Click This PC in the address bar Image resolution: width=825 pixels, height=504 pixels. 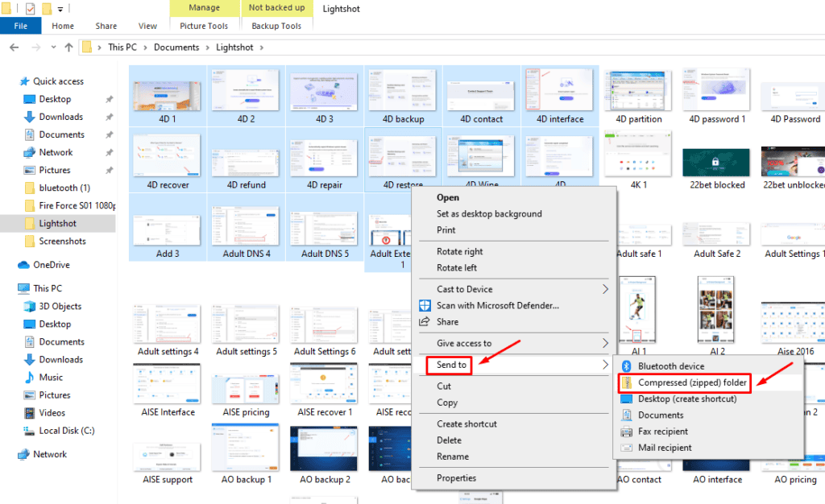pyautogui.click(x=122, y=48)
